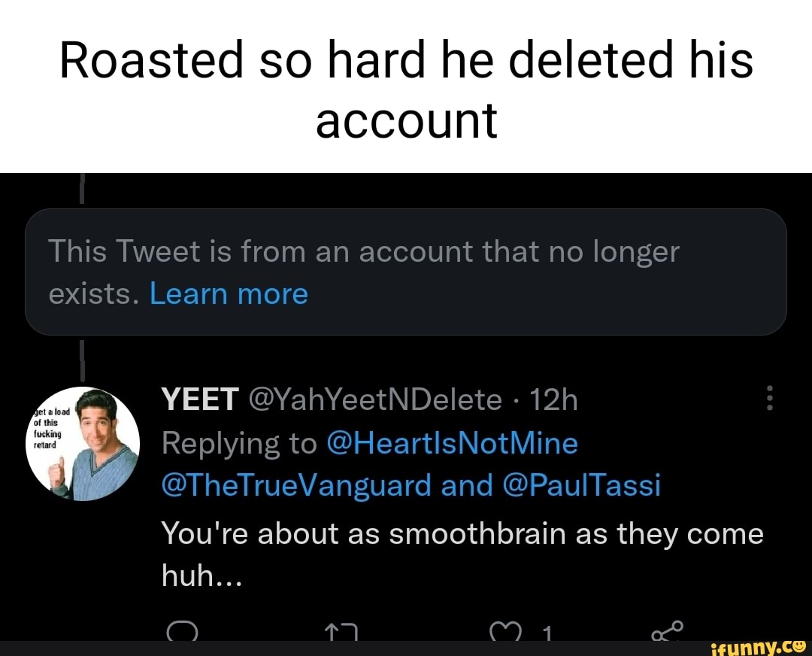Open the three-dot more options menu
Image resolution: width=812 pixels, height=656 pixels.
pyautogui.click(x=768, y=399)
